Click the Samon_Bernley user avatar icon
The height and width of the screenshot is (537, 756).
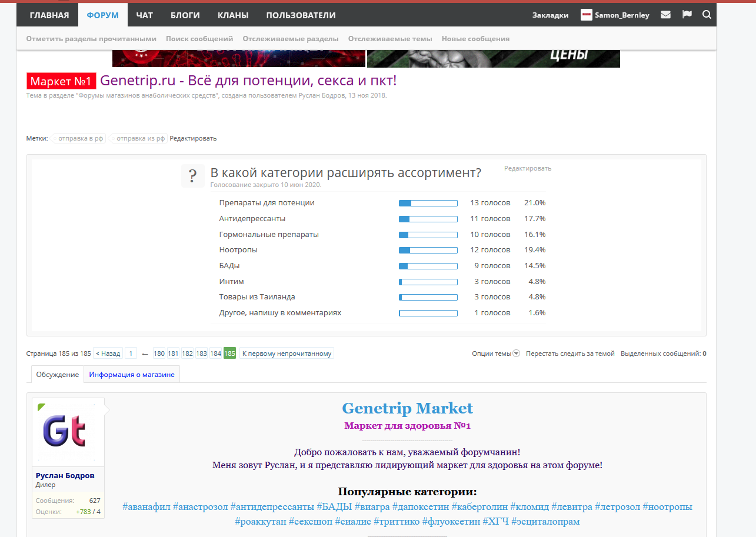(586, 15)
